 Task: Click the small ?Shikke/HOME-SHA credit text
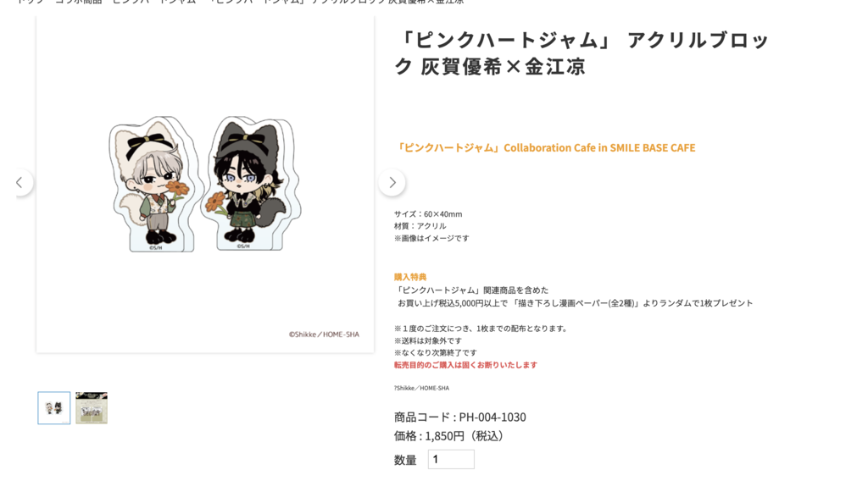422,388
